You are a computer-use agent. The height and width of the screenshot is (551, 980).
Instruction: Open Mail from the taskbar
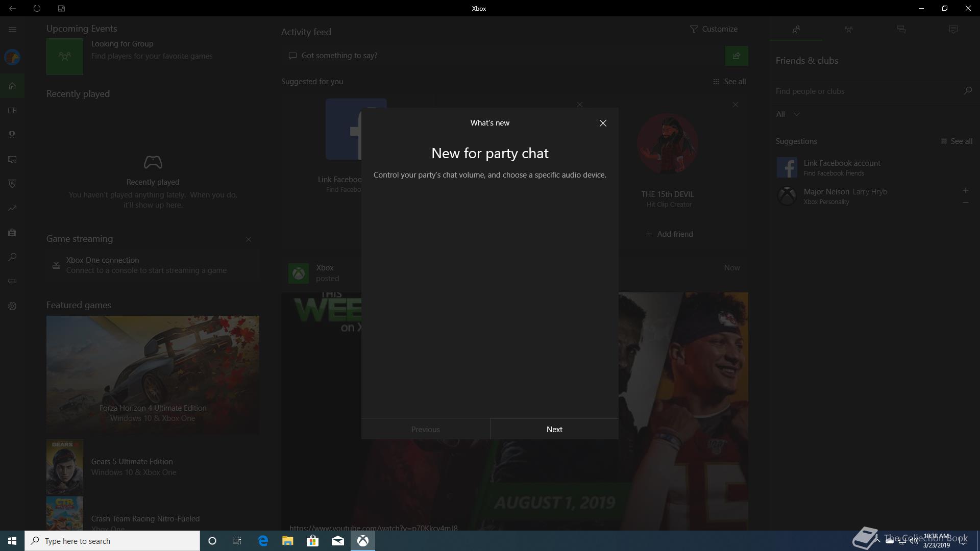[x=337, y=541]
